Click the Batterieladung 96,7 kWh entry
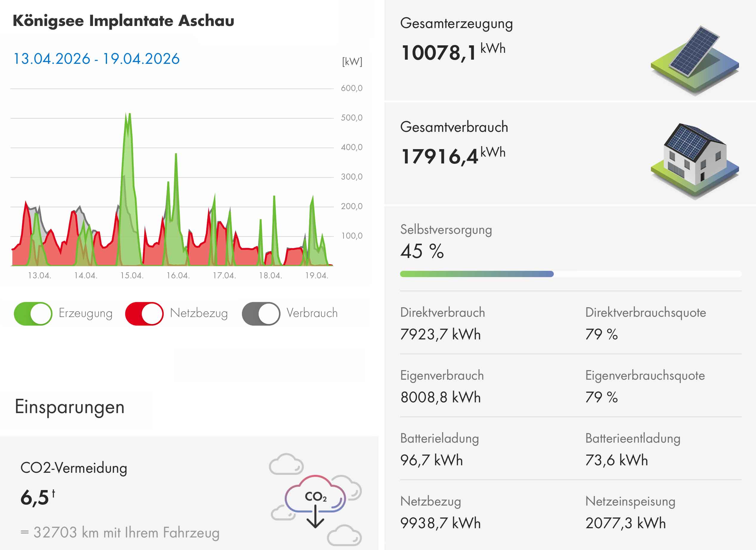 pos(431,460)
